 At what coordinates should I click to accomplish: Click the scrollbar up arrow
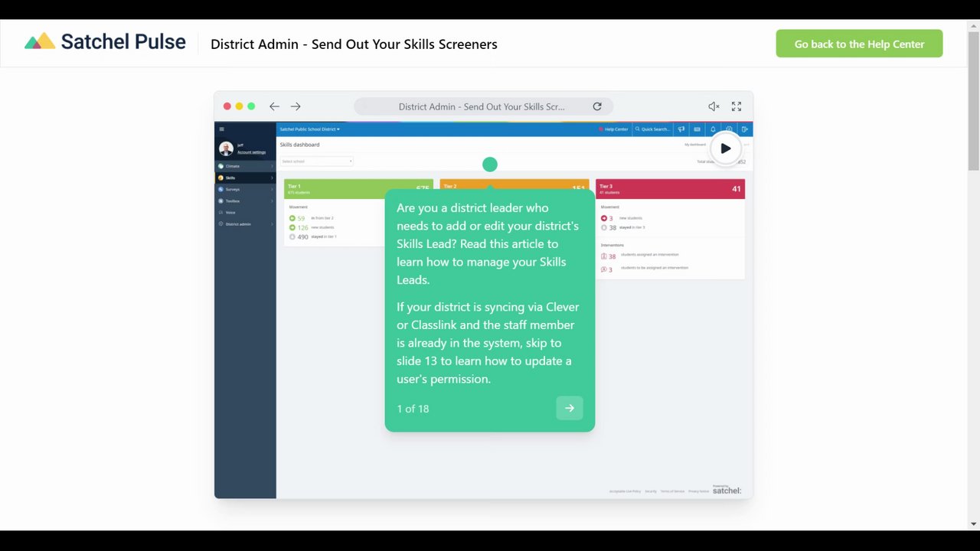(974, 25)
